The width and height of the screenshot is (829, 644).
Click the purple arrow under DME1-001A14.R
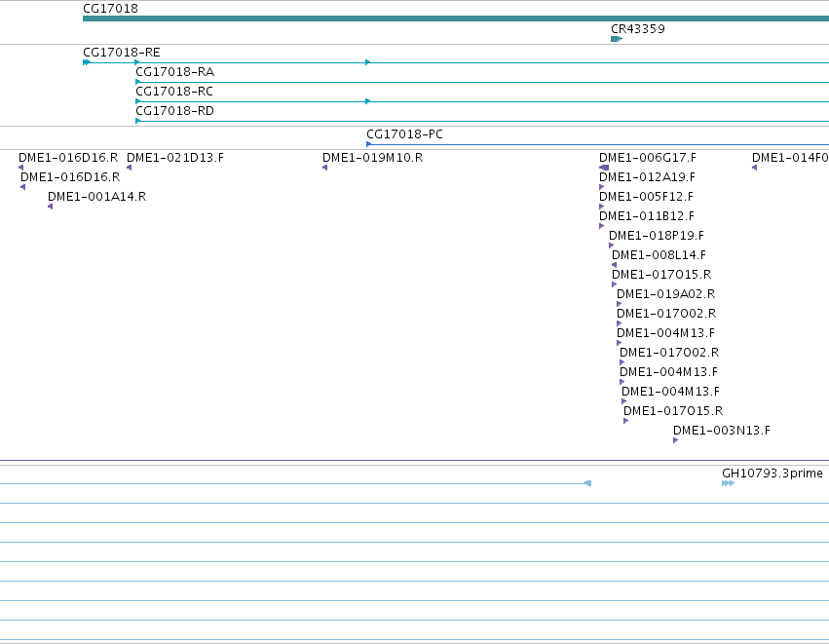coord(51,207)
